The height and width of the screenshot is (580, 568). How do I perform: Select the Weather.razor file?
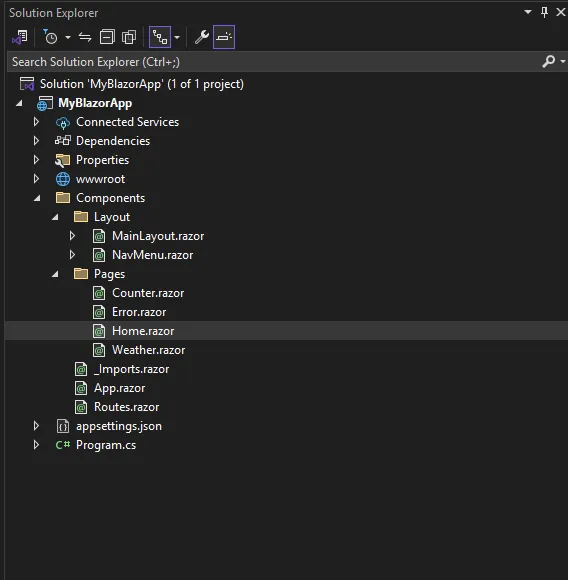click(148, 350)
